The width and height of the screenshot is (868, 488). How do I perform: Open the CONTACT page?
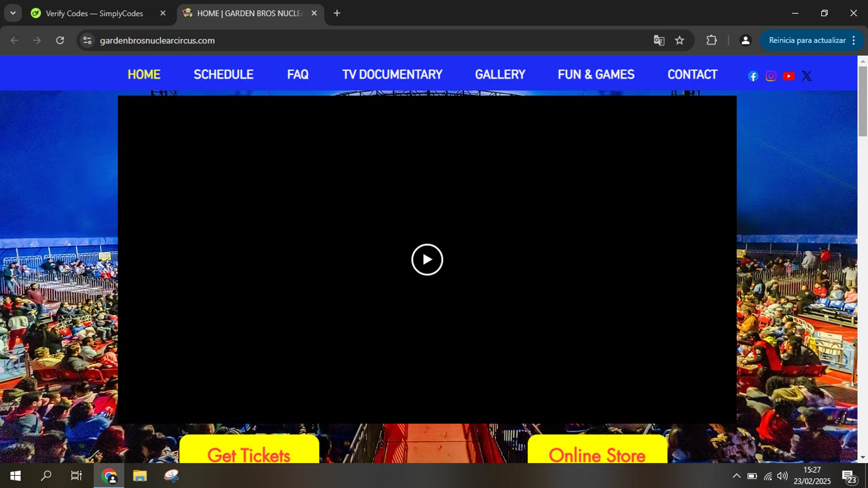[692, 75]
